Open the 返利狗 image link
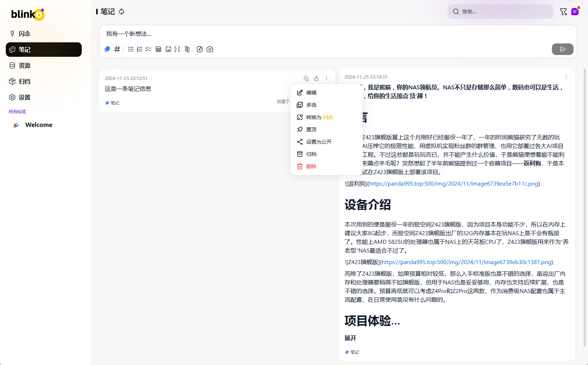Viewport: 588px width, 365px height. pos(453,184)
